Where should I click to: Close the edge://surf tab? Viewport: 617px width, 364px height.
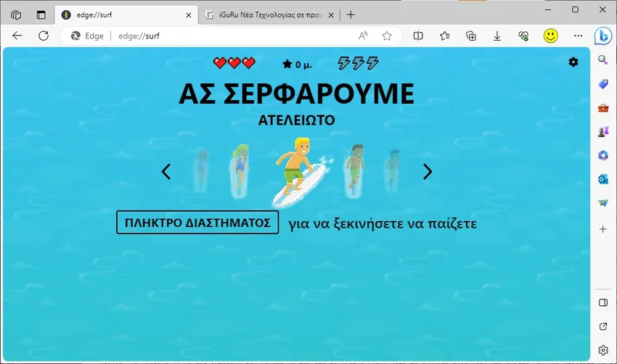point(189,15)
